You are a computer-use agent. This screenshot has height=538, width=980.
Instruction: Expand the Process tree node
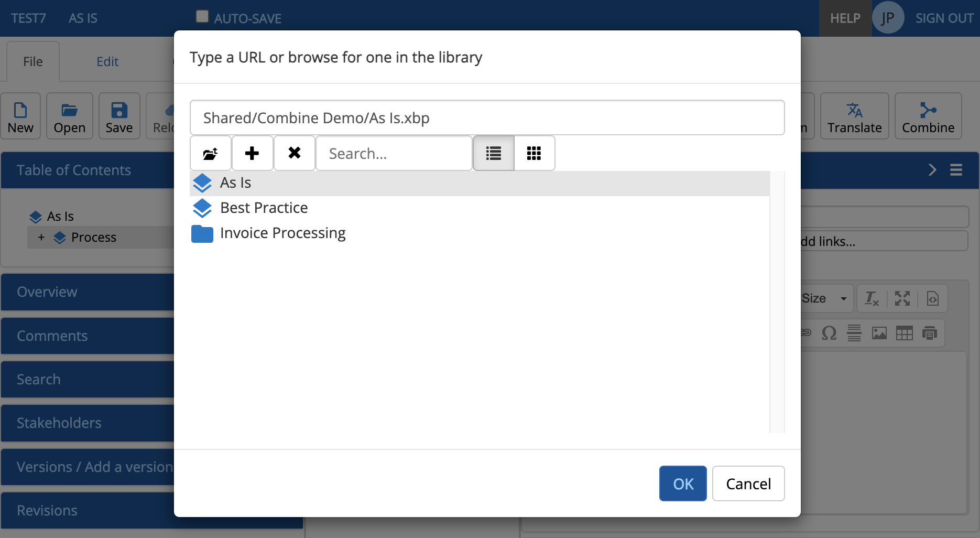(x=41, y=238)
